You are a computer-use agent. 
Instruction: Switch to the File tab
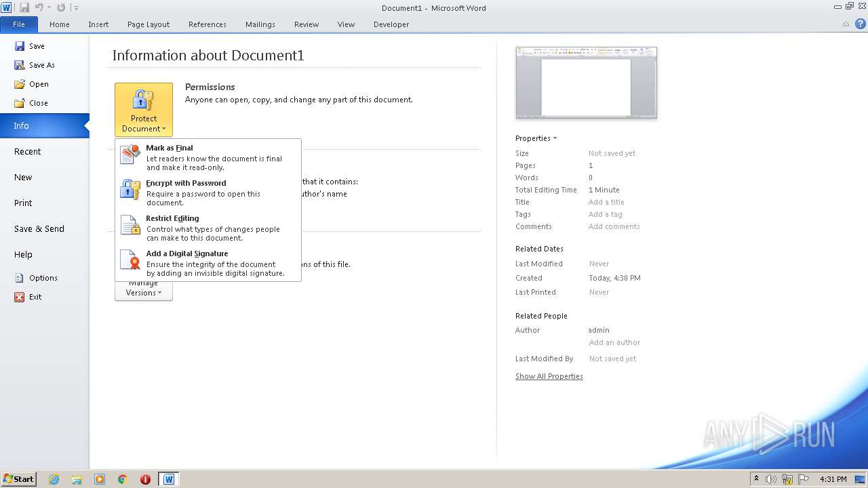click(19, 24)
